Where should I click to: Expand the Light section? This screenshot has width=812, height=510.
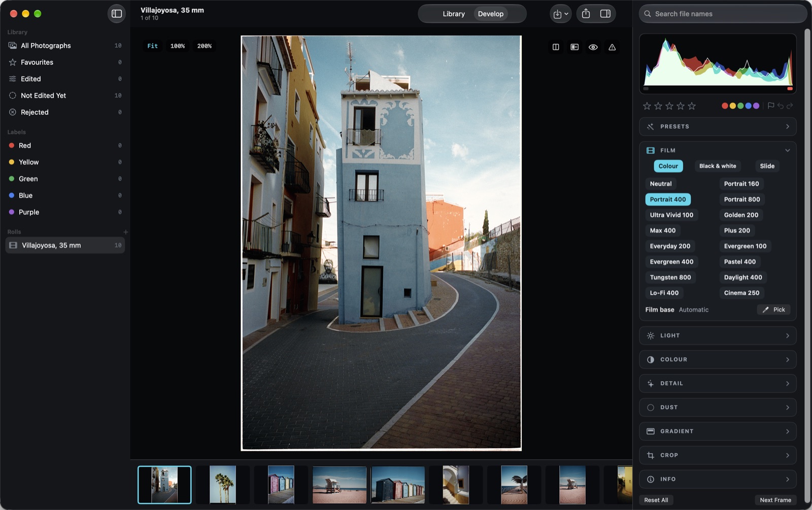[x=718, y=335]
